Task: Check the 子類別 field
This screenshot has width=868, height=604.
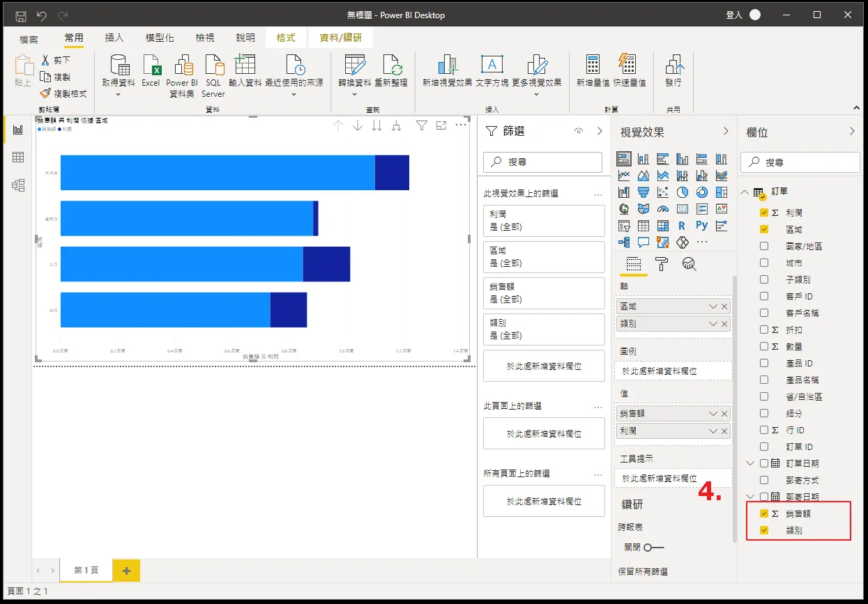Action: coord(764,279)
